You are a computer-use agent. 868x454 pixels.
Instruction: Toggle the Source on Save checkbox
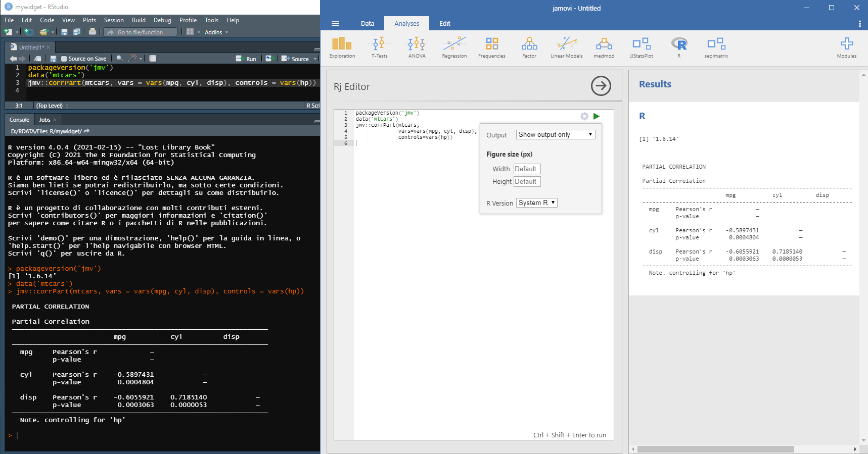tap(64, 59)
